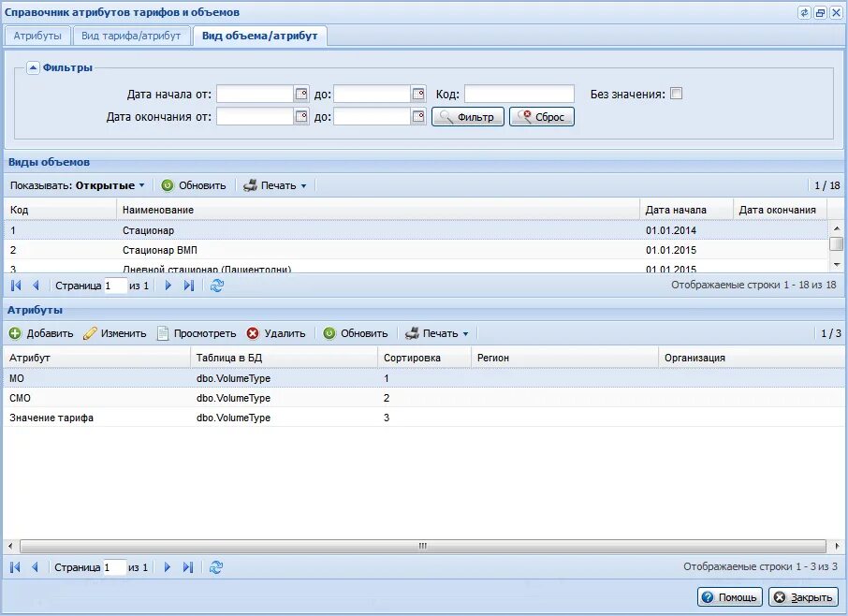The image size is (848, 616).
Task: Focus page number field in Виды объемов pager
Action: click(x=115, y=286)
